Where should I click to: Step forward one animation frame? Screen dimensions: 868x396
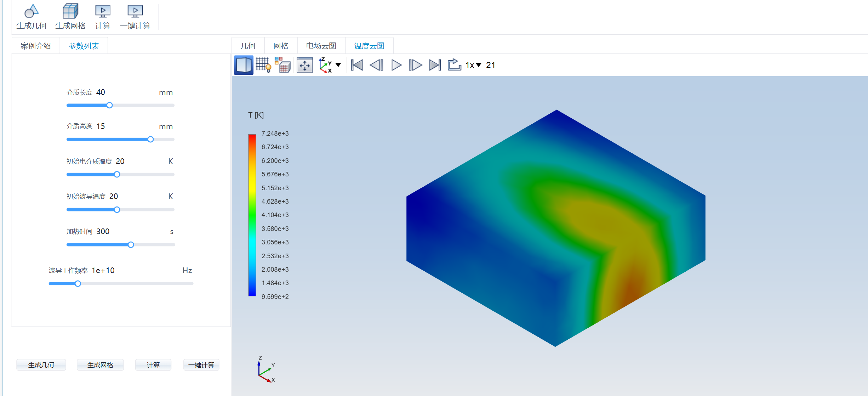click(415, 65)
